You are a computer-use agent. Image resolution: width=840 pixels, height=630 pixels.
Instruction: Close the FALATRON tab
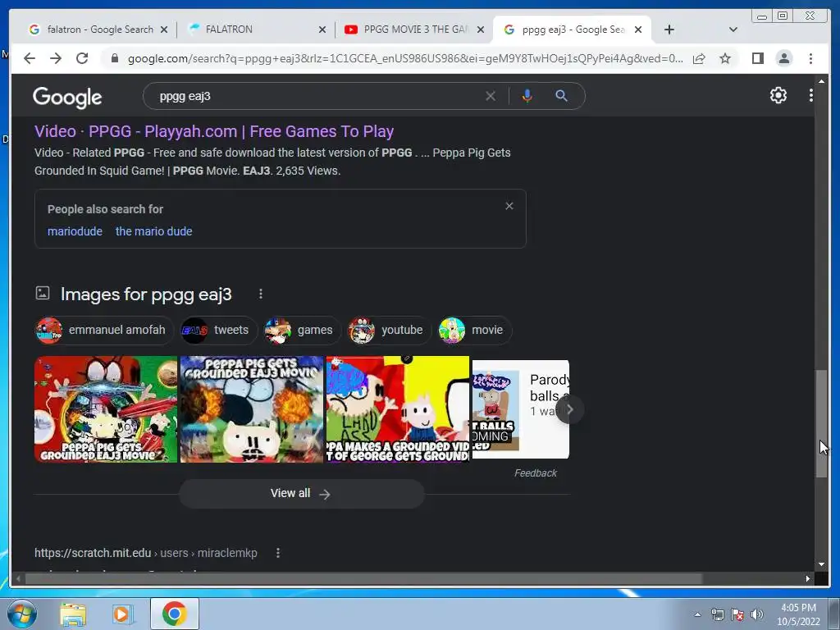[322, 30]
